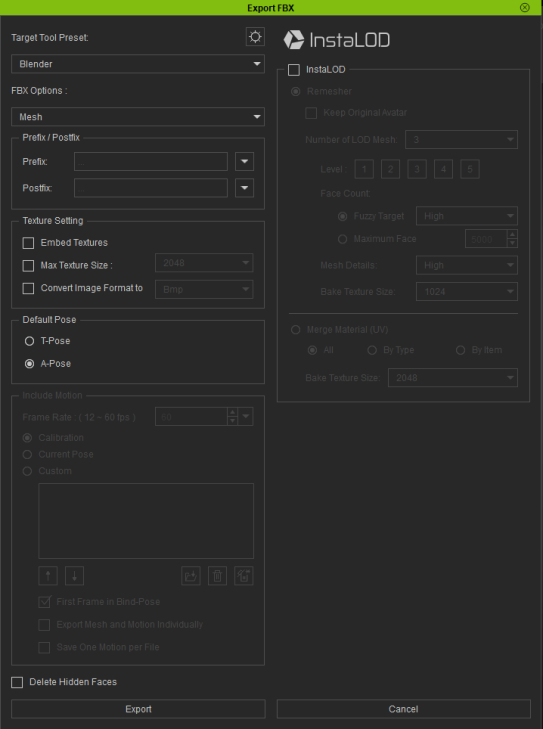Select the T-Pose radio option
This screenshot has height=729, width=543.
click(29, 341)
